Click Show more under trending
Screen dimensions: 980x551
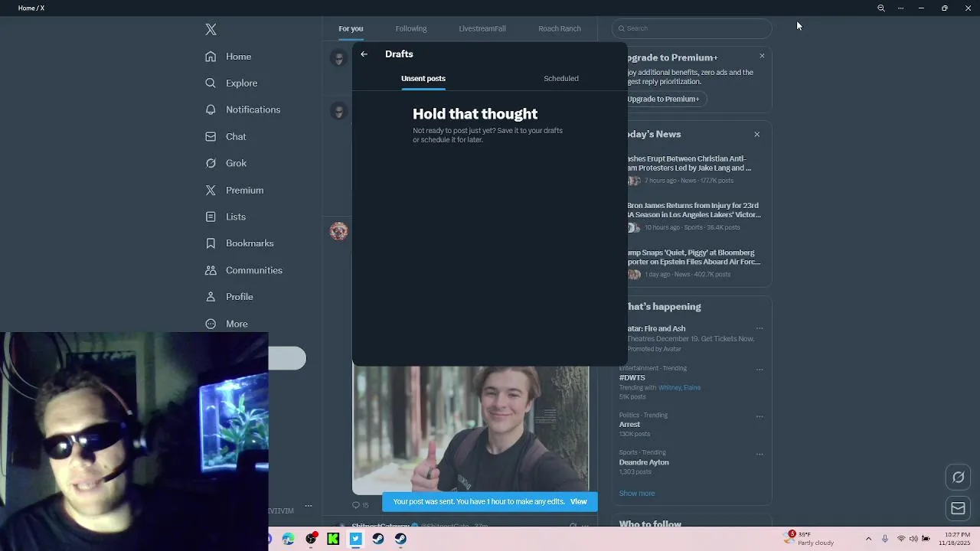pos(637,494)
